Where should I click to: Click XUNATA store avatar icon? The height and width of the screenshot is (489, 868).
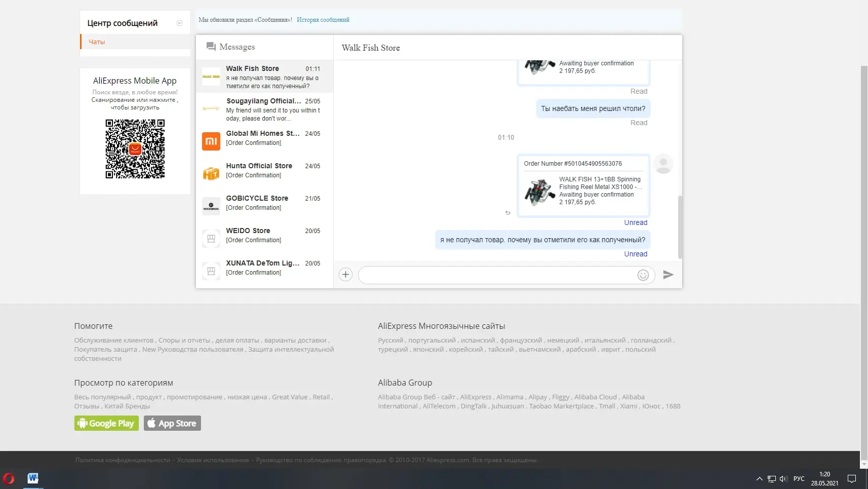211,271
